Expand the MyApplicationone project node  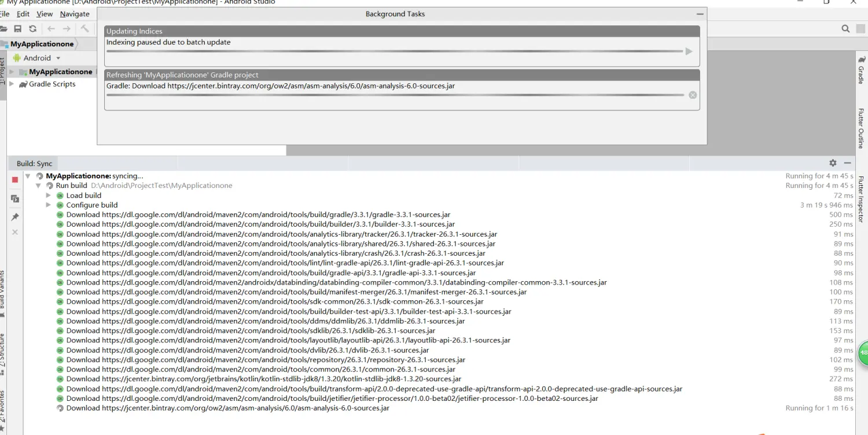point(12,72)
